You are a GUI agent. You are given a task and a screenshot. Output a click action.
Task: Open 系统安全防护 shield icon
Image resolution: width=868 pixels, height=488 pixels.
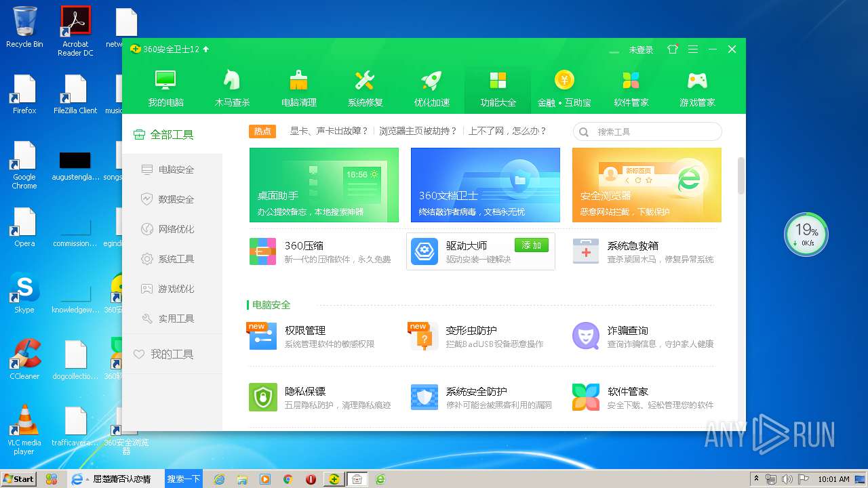coord(425,397)
